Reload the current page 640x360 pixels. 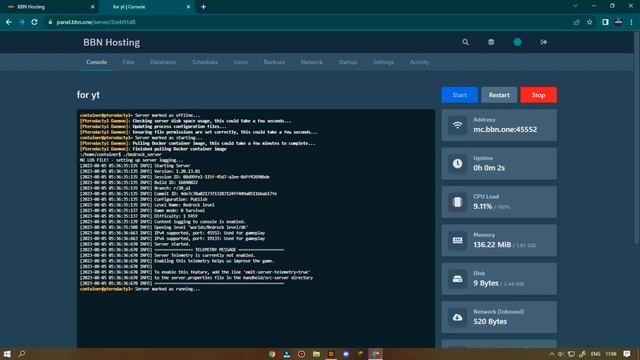pyautogui.click(x=35, y=22)
